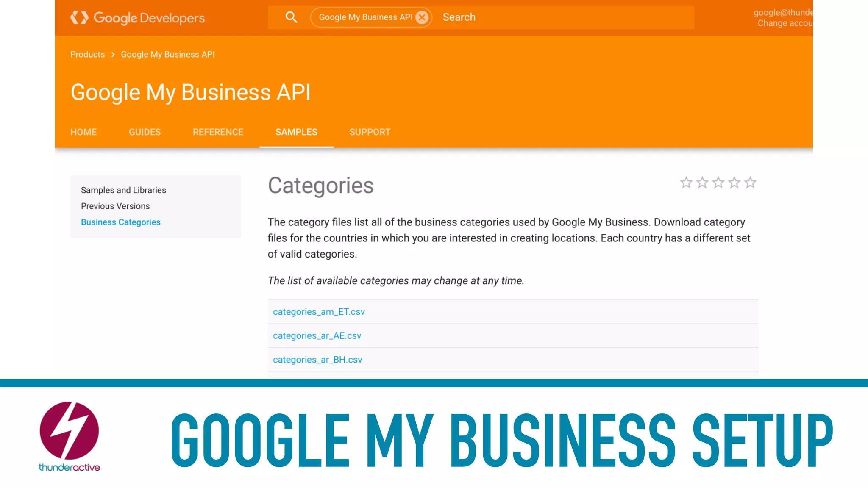Image resolution: width=868 pixels, height=488 pixels.
Task: Click the Categories heading
Action: tap(321, 186)
